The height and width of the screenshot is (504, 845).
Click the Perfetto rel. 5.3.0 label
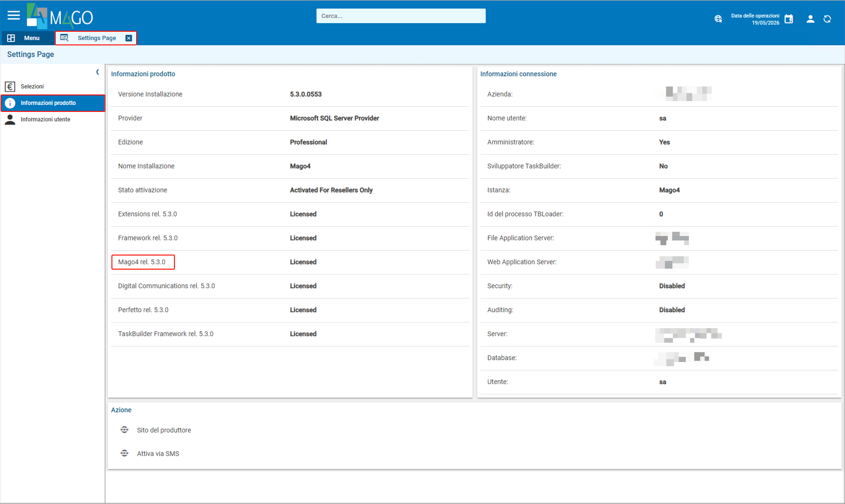click(143, 310)
